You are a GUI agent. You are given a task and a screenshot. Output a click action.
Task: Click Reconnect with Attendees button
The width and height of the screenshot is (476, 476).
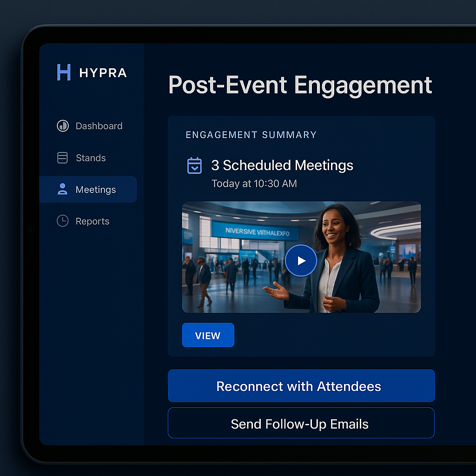pyautogui.click(x=301, y=386)
